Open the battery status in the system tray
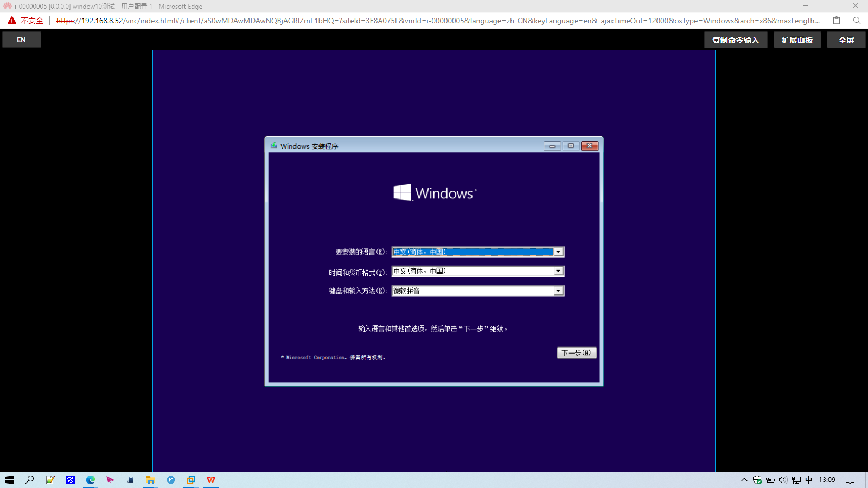The image size is (868, 488). coord(770,480)
